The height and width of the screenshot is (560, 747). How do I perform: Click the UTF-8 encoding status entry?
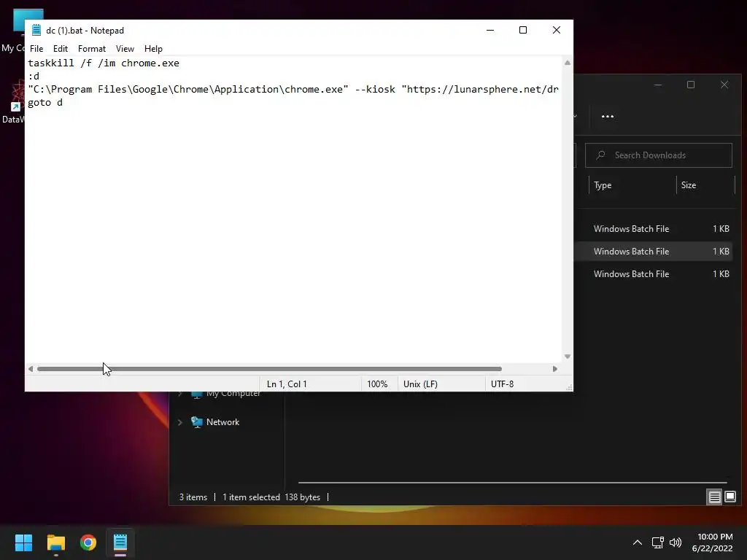click(502, 384)
